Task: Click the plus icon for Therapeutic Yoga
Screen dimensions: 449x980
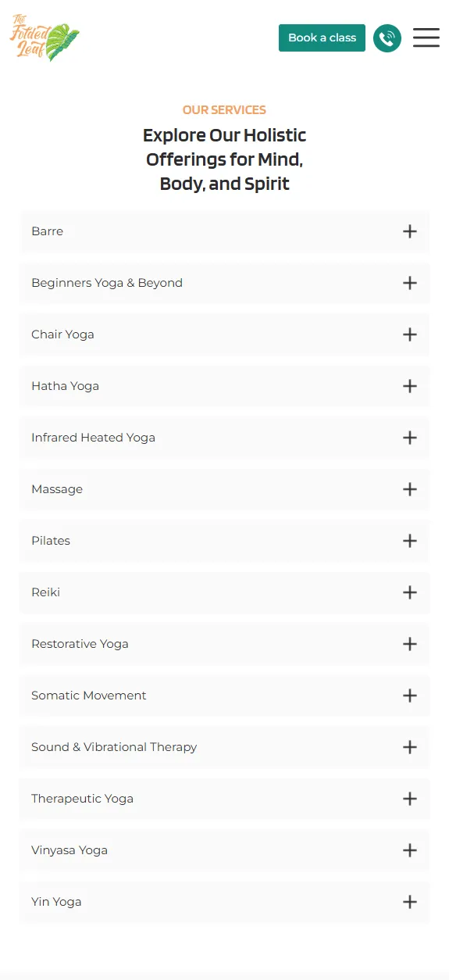Action: coord(410,799)
